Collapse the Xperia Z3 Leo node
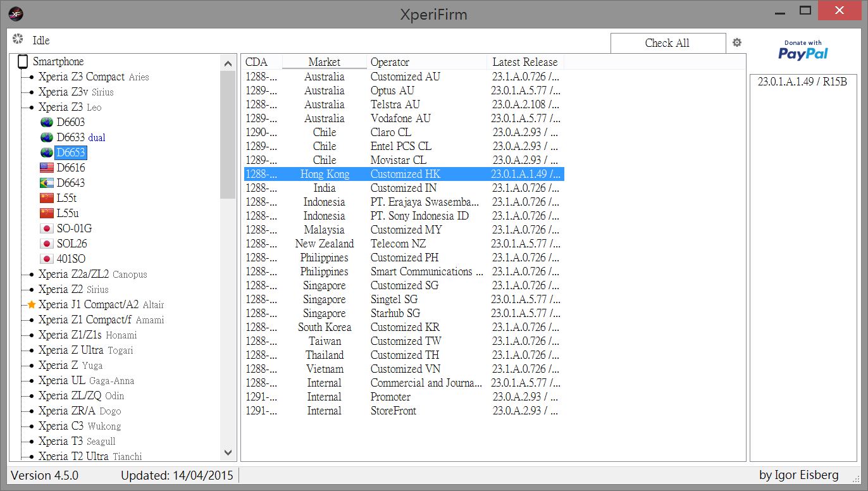This screenshot has height=491, width=868. (x=31, y=107)
